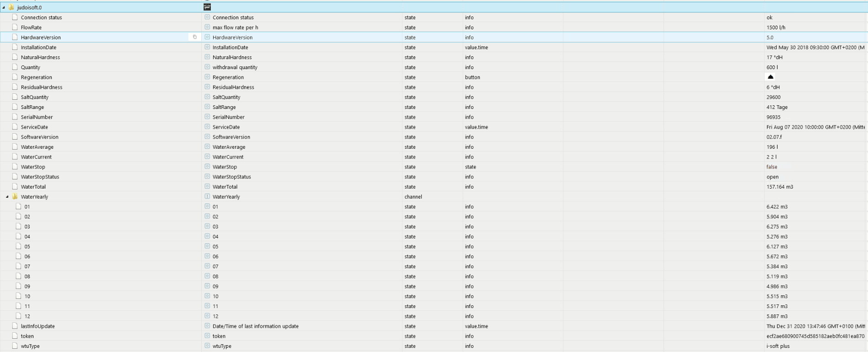This screenshot has width=868, height=352.
Task: Collapse the WaterYearly channel node
Action: tap(7, 197)
